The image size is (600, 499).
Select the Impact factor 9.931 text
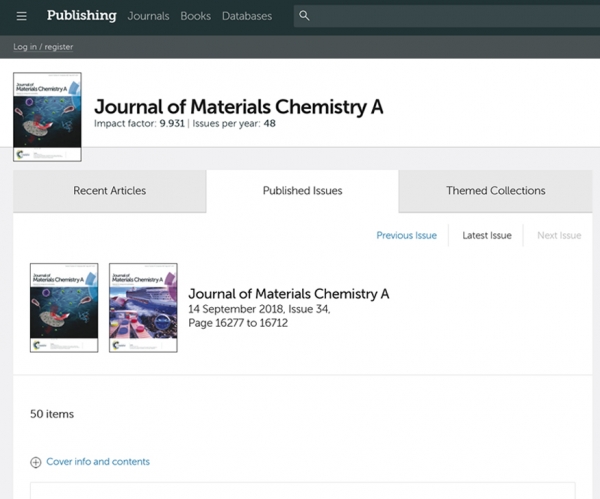139,124
